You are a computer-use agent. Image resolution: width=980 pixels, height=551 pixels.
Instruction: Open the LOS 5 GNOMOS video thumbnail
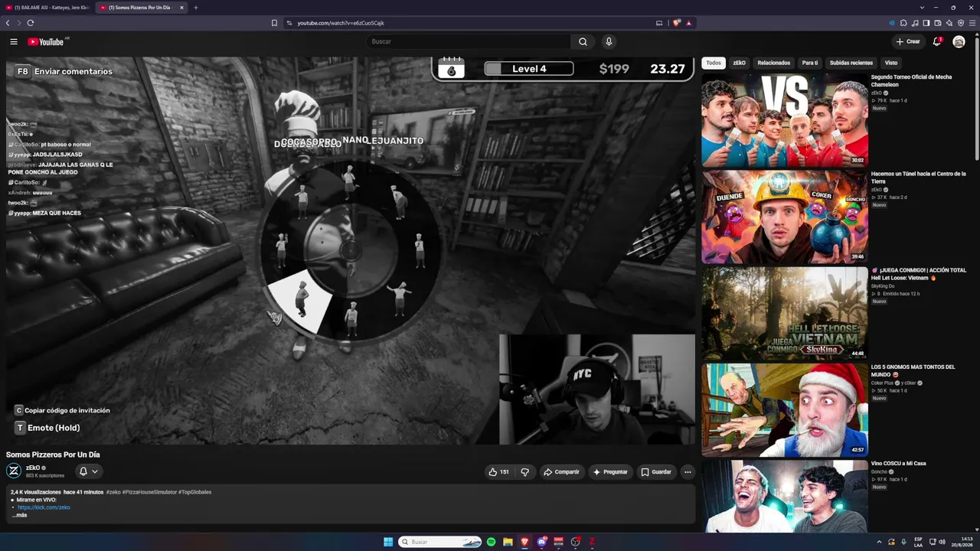coord(785,409)
